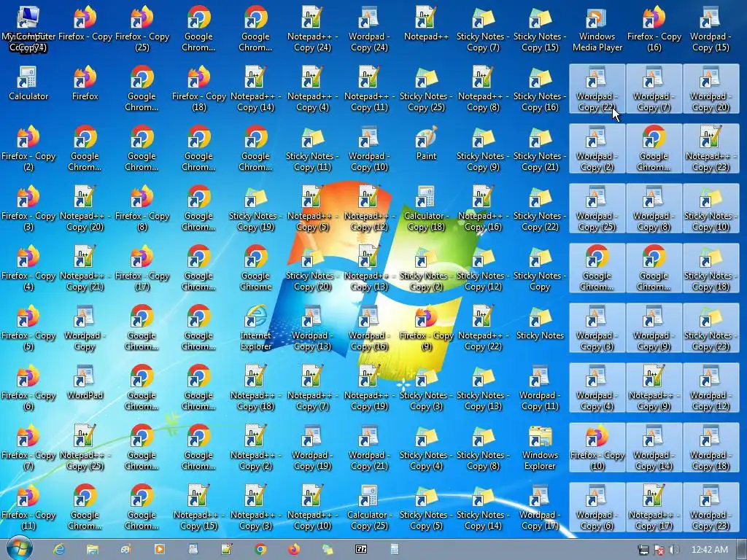Select Firefox - Copy (2) icon

(28, 149)
